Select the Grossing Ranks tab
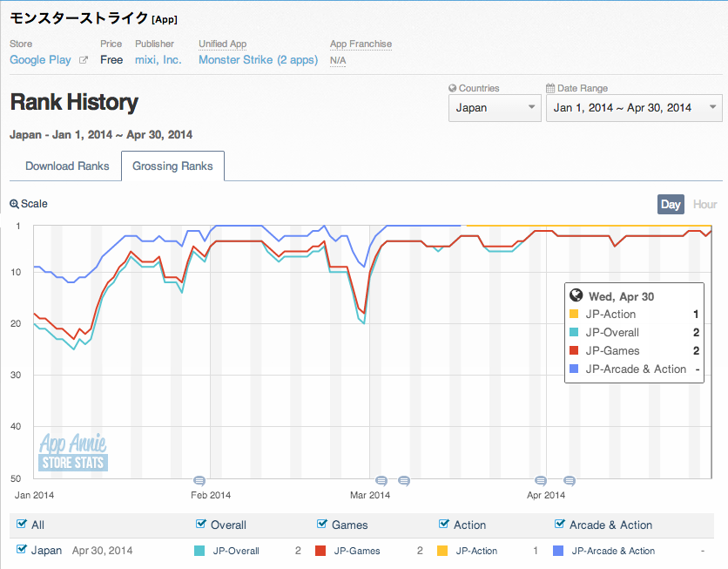 [x=172, y=166]
